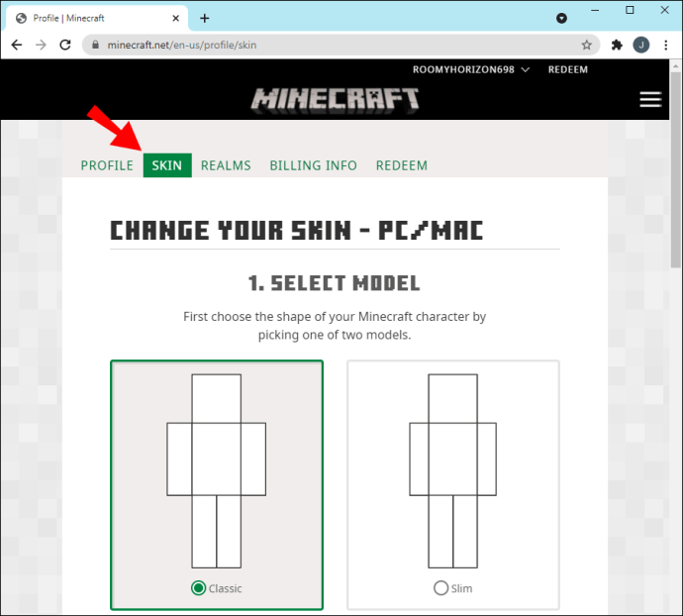Viewport: 683px width, 616px height.
Task: Bookmark this page with the star icon
Action: point(586,45)
